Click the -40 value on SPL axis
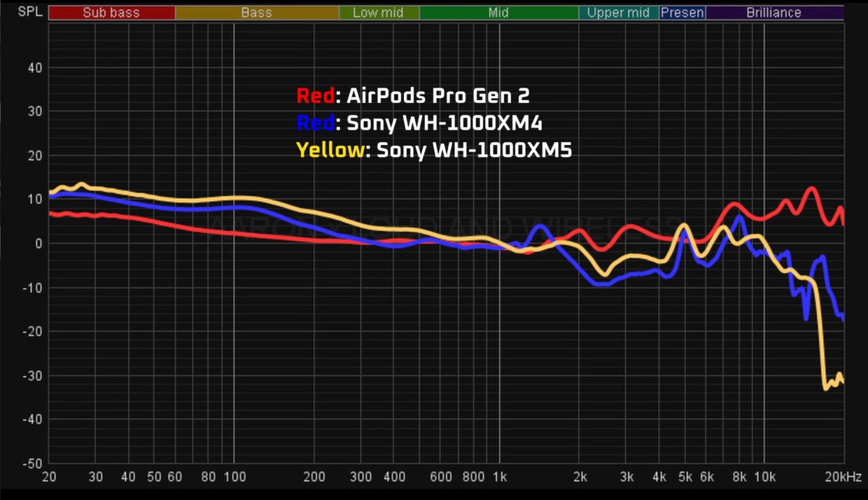868x500 pixels. pyautogui.click(x=32, y=419)
